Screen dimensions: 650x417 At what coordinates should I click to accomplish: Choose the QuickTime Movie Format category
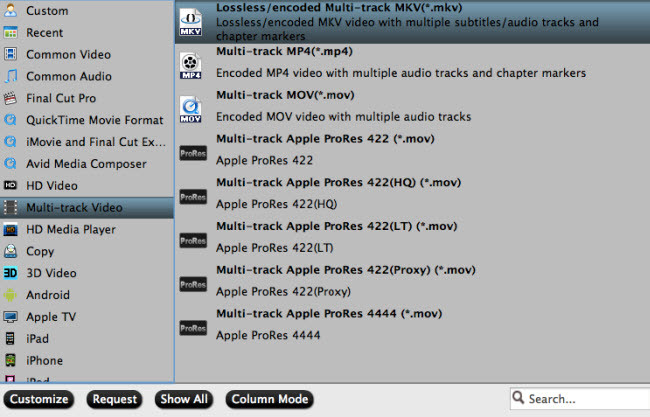click(x=87, y=120)
